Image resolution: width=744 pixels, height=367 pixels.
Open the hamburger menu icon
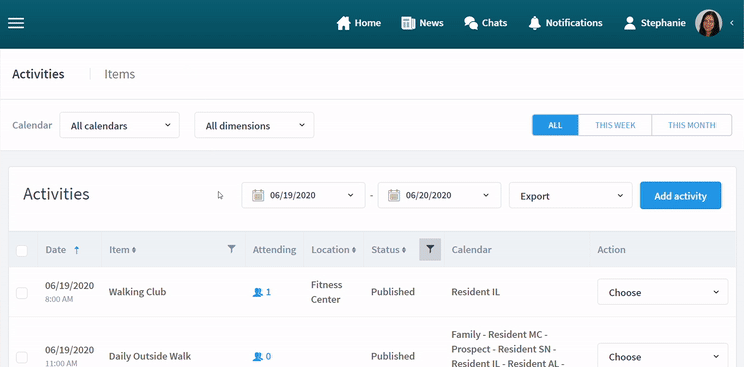click(x=16, y=23)
